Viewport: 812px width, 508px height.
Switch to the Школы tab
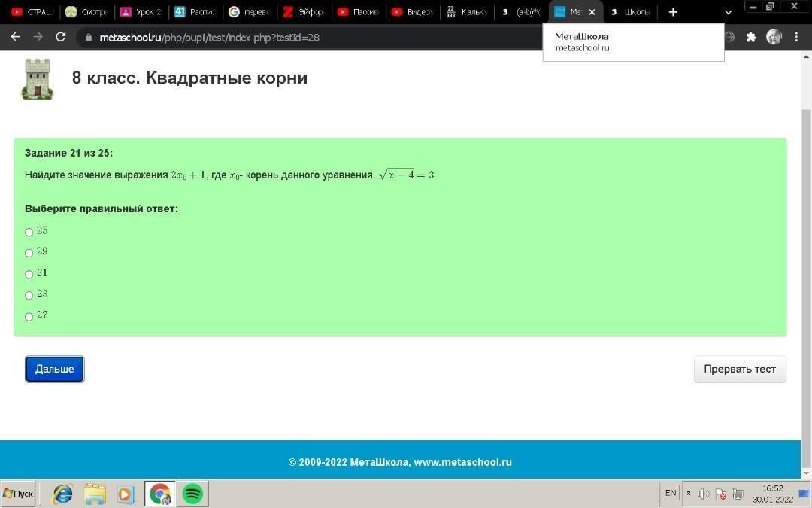click(x=631, y=12)
